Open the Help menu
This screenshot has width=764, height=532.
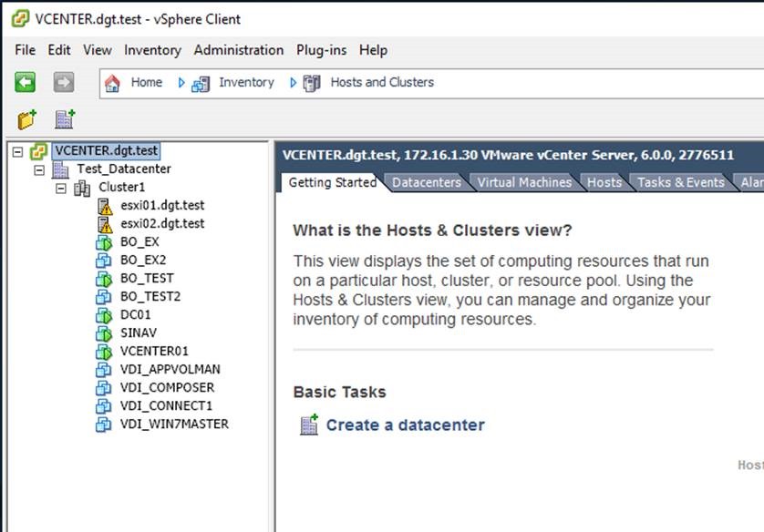point(373,50)
